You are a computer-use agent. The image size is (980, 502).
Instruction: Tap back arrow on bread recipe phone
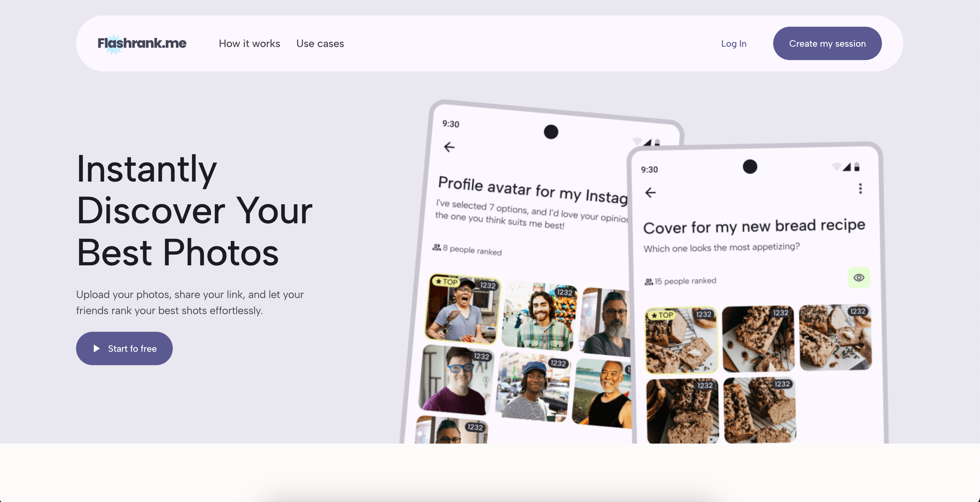(650, 193)
